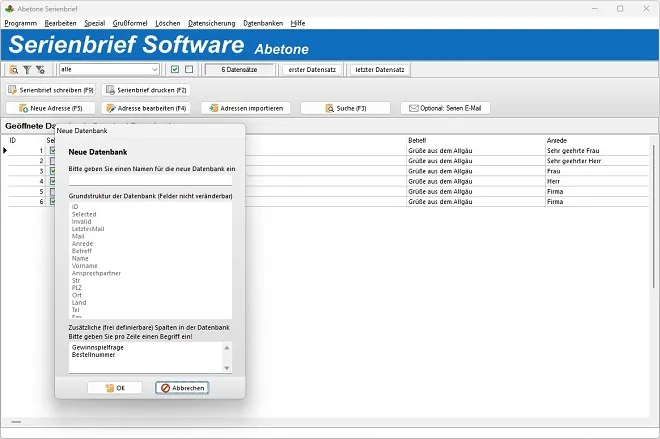The image size is (660, 439).
Task: Open the Programm menu
Action: pyautogui.click(x=21, y=23)
